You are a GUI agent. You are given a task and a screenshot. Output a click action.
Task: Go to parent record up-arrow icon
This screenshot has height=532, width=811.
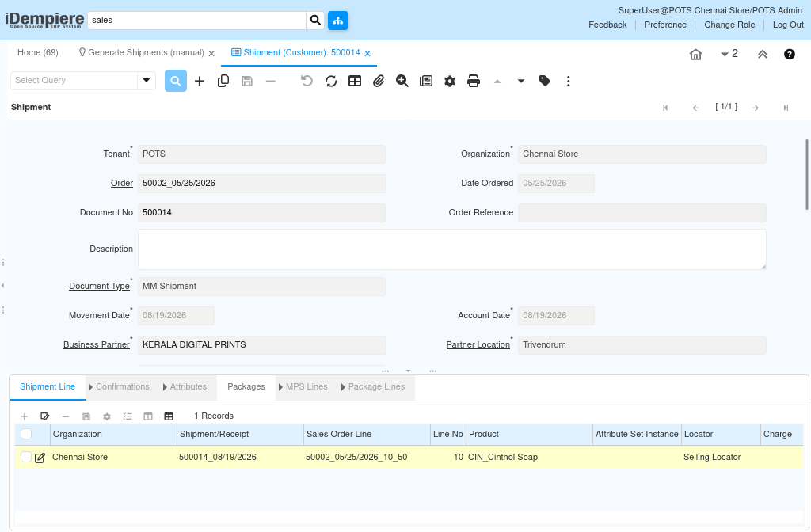coord(497,82)
